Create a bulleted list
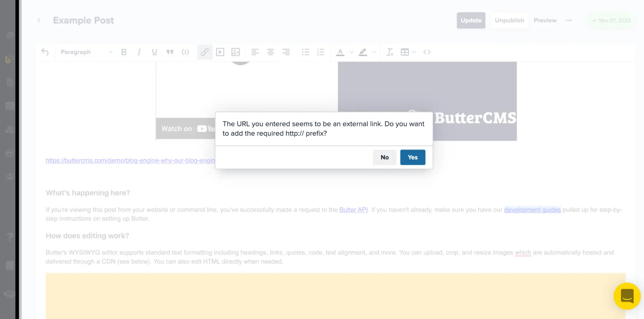The image size is (644, 319). [x=305, y=52]
